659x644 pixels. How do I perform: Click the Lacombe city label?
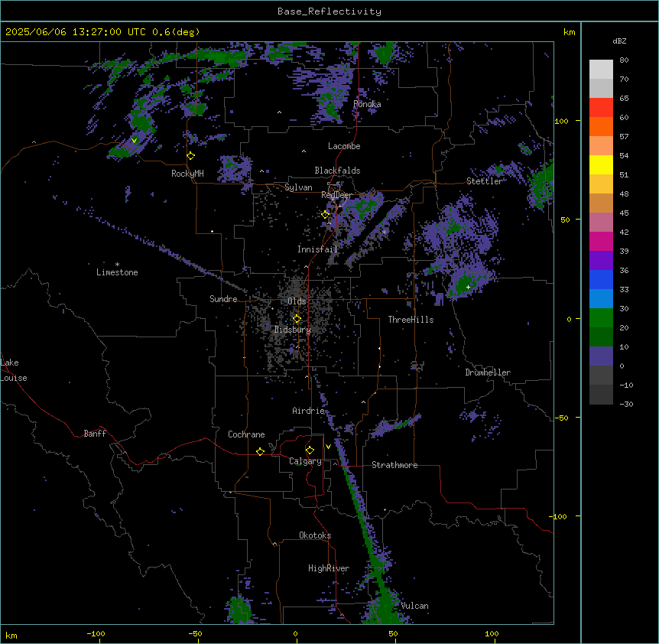click(344, 146)
